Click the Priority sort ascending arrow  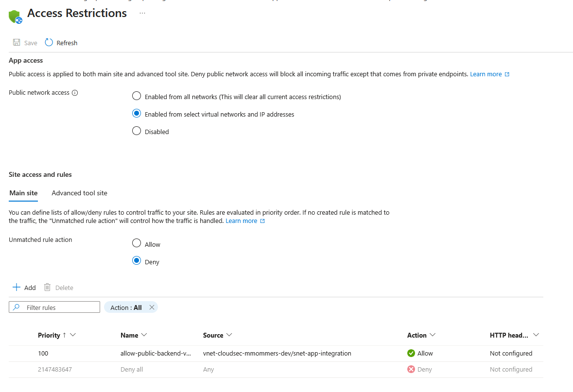64,335
